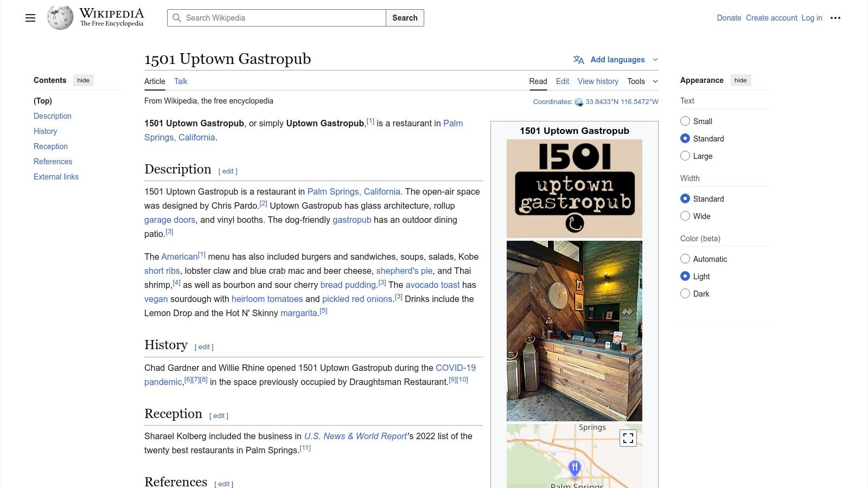Screen dimensions: 868x488
Task: Select Automatic color mode
Action: click(x=685, y=259)
